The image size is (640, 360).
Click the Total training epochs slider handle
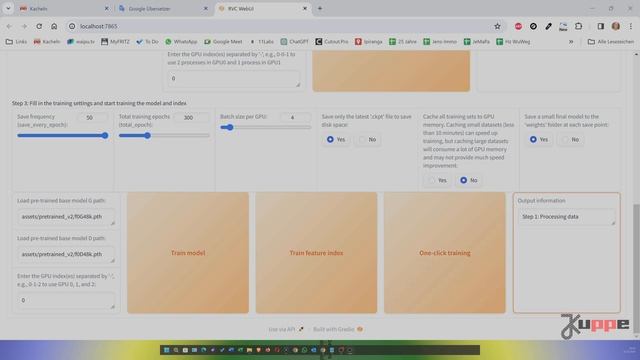pyautogui.click(x=147, y=136)
